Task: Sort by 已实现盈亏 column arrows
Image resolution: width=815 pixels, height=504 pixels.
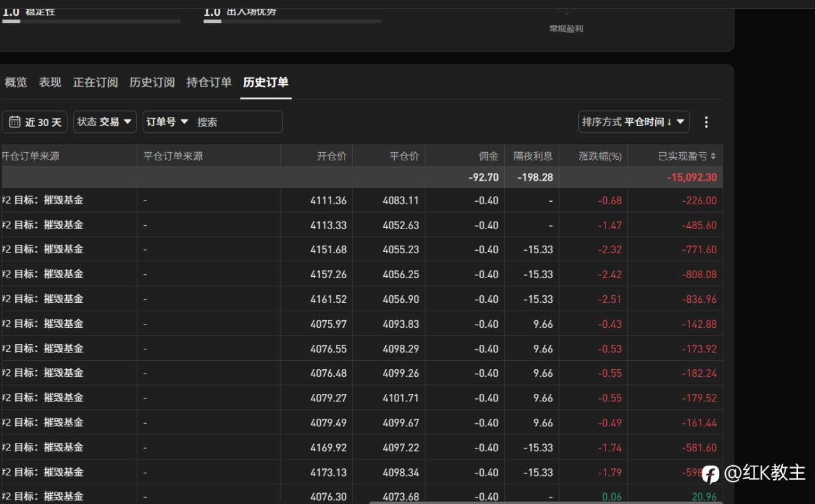Action: pyautogui.click(x=713, y=156)
